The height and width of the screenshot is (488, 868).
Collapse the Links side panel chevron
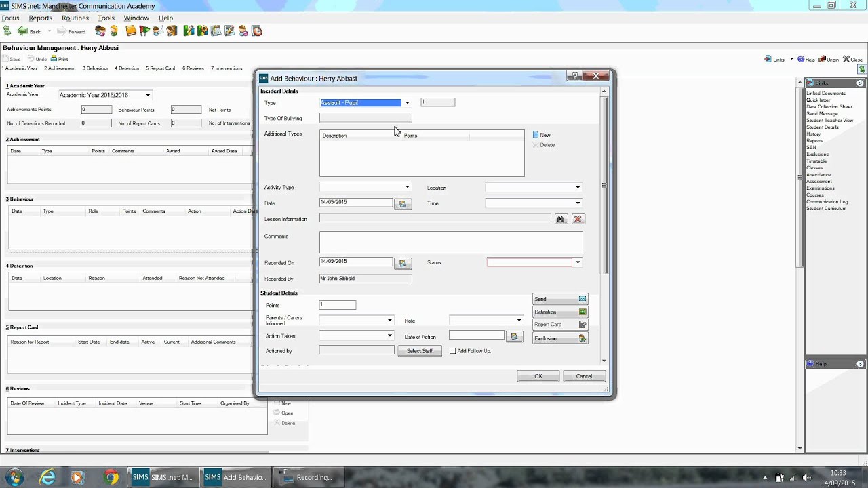(860, 83)
